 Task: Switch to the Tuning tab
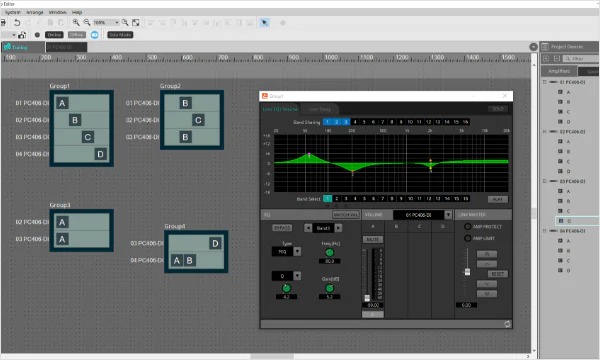coord(23,47)
